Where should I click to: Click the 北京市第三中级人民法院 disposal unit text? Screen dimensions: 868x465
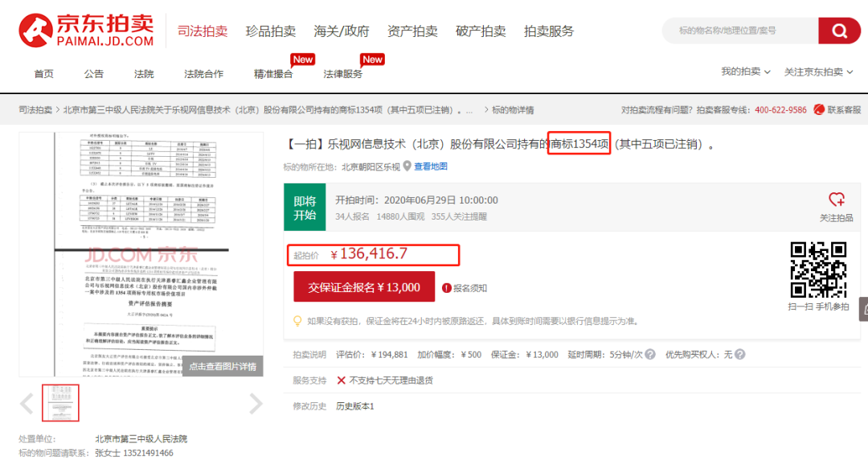point(141,439)
